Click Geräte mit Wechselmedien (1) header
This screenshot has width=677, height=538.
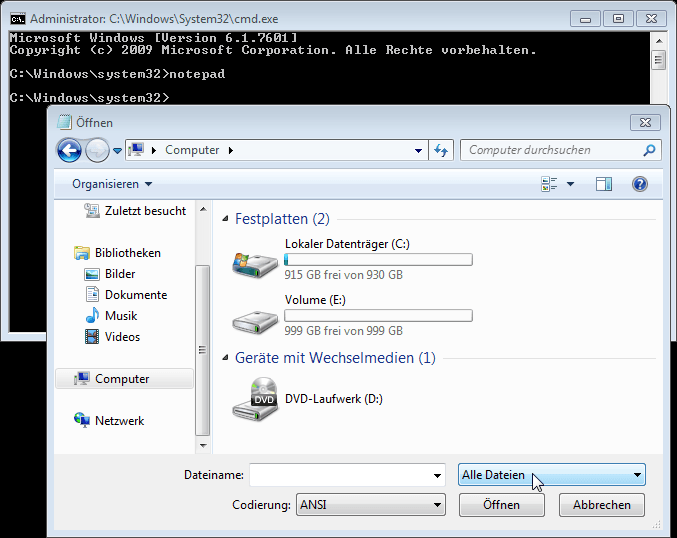[x=335, y=358]
